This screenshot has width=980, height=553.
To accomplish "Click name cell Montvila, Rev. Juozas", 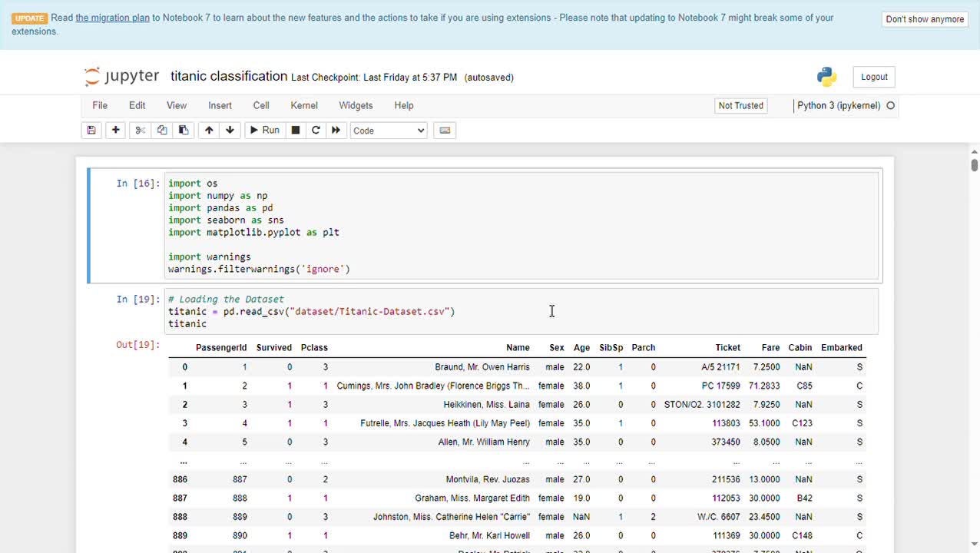I will point(488,479).
